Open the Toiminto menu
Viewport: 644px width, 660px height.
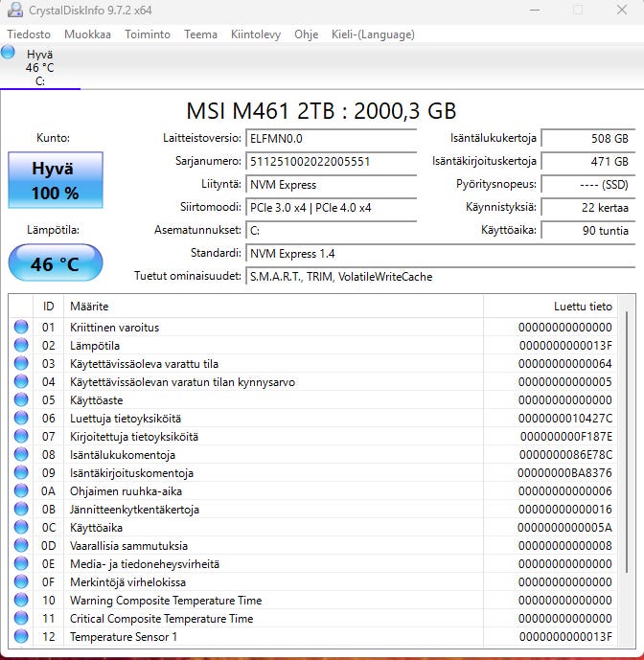pos(148,34)
